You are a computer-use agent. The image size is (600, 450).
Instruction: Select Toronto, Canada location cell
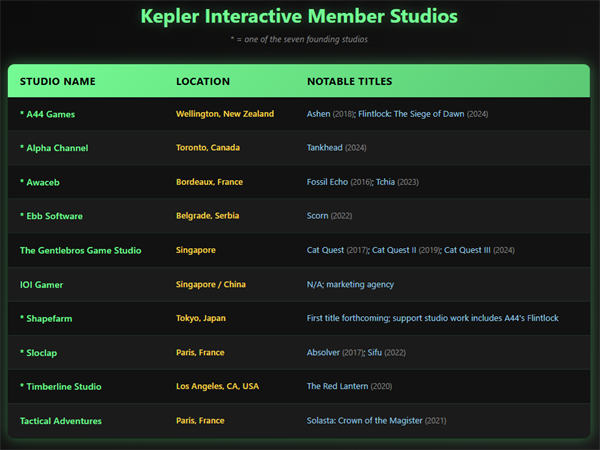(x=208, y=148)
